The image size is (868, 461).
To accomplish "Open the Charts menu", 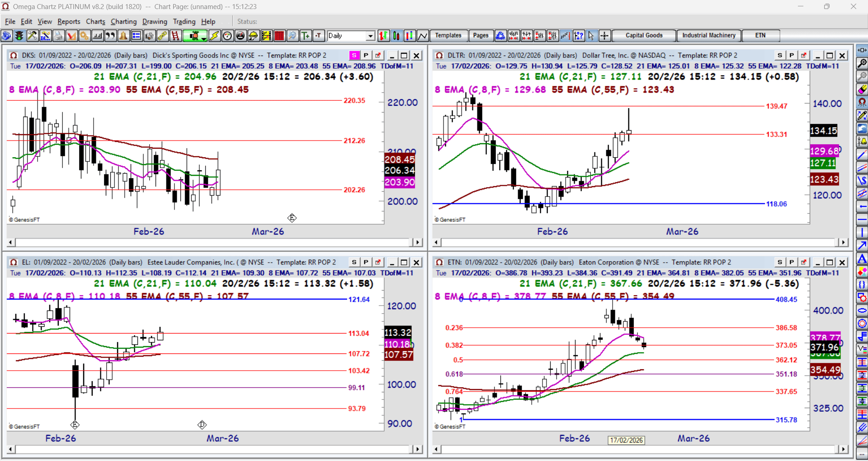I will tap(95, 21).
